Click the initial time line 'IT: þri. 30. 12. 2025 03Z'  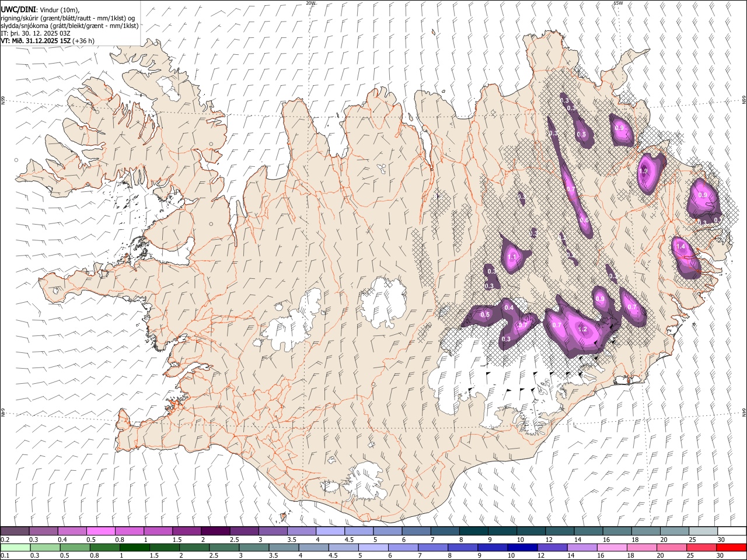tap(36, 33)
